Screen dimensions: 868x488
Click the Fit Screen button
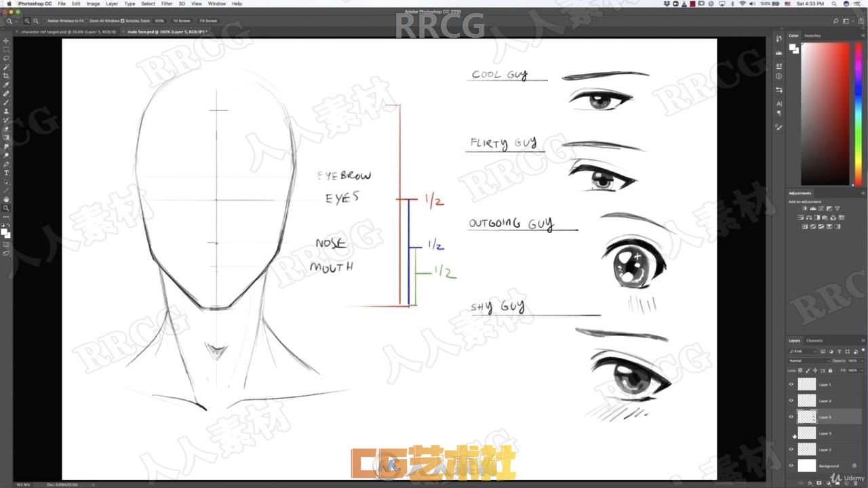click(182, 21)
